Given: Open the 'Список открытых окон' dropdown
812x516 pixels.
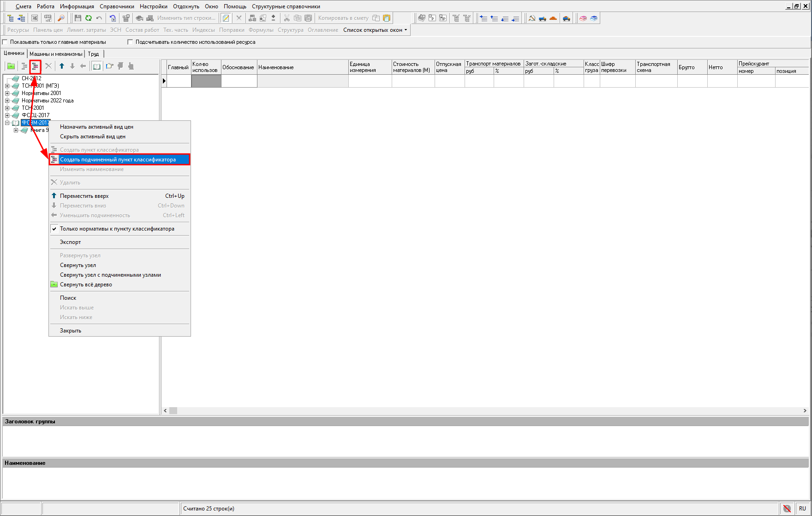Looking at the screenshot, I should coord(375,30).
